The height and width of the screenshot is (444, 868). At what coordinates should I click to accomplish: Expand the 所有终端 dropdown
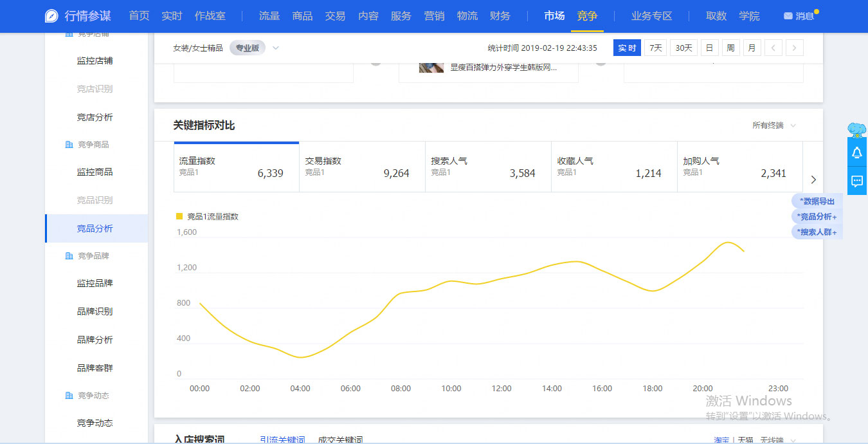click(773, 125)
